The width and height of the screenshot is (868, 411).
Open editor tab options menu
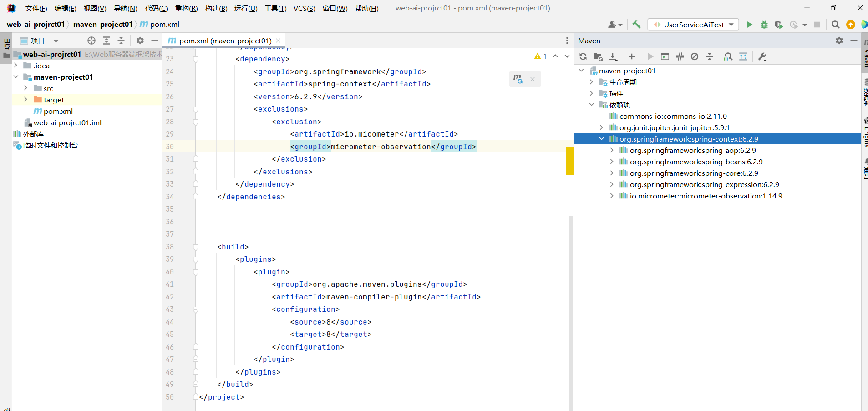point(567,41)
